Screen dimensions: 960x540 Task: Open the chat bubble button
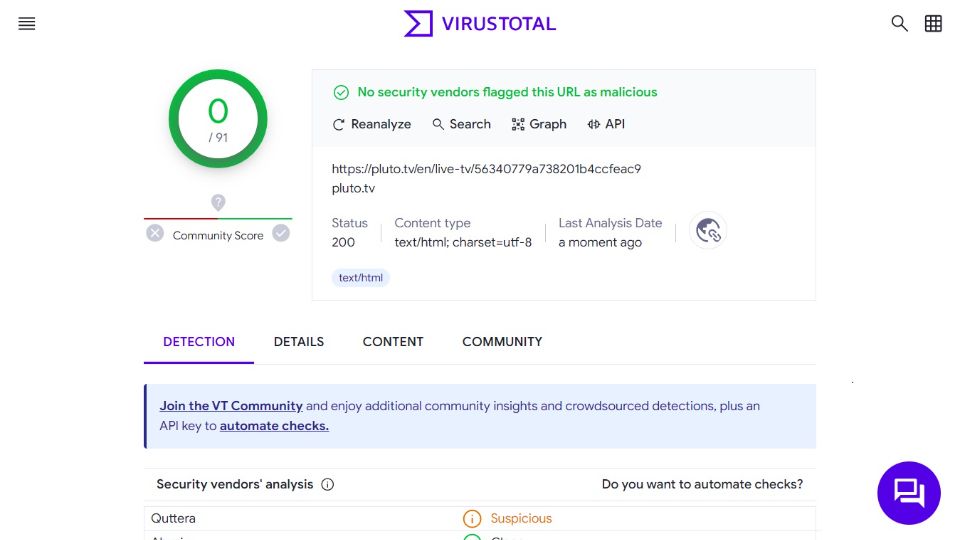909,493
